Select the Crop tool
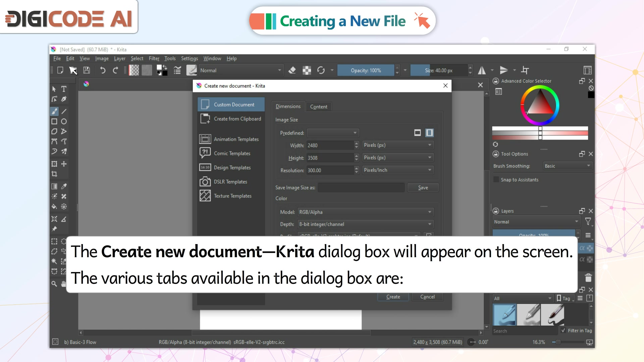 click(54, 174)
